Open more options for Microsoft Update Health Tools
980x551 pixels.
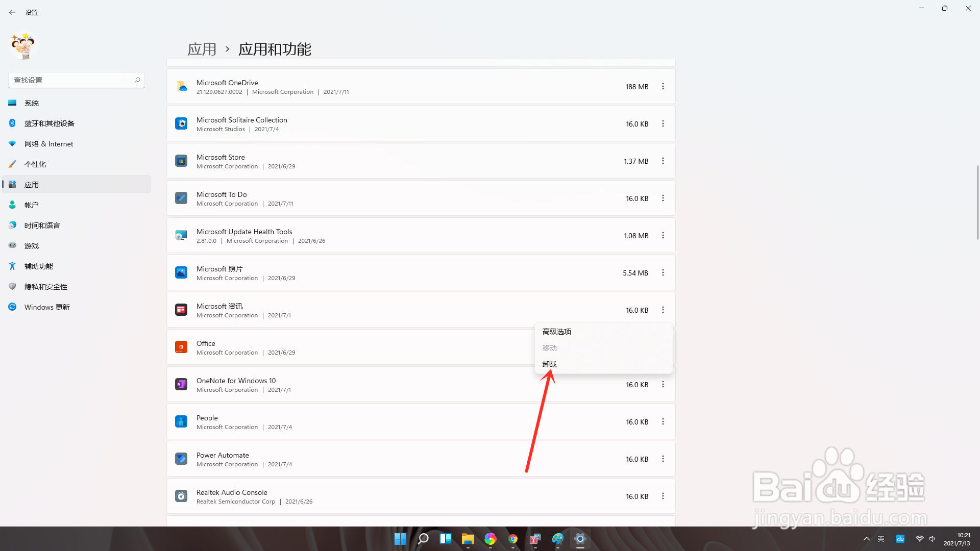click(x=663, y=236)
